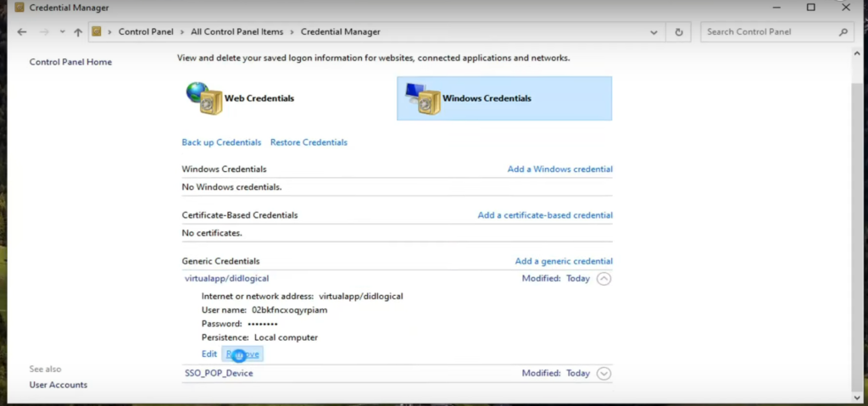Open the address bar history dropdown
The height and width of the screenshot is (406, 868).
tap(654, 32)
